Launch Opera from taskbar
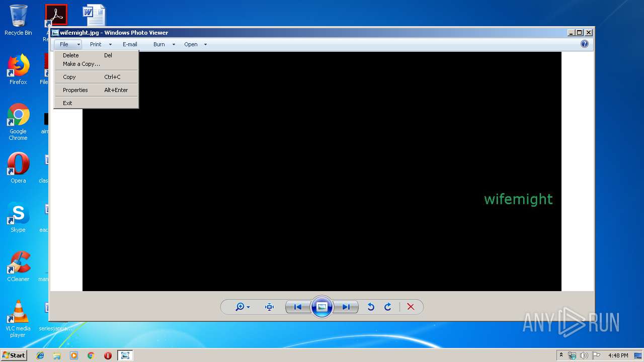Viewport: 644px width, 362px height. tap(108, 355)
